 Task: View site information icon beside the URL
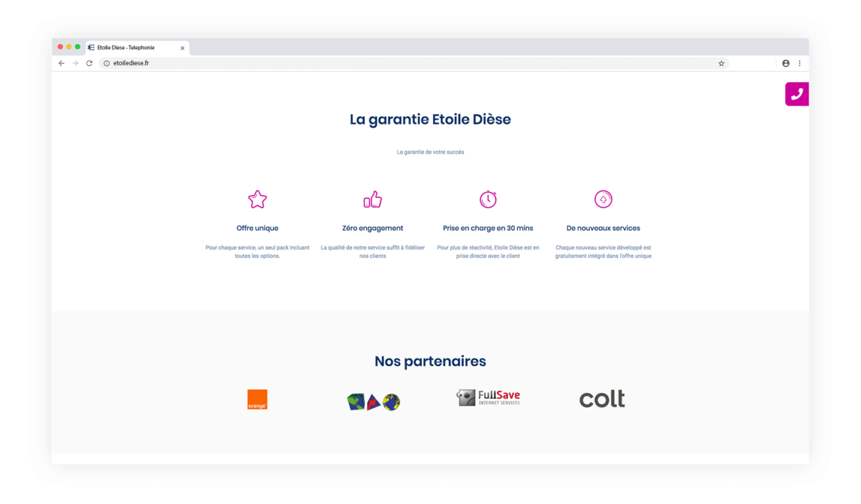(x=106, y=63)
